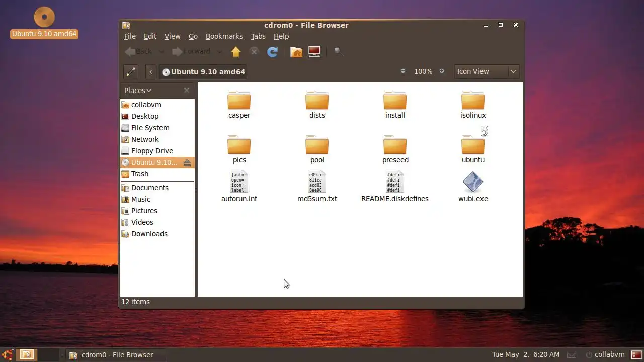
Task: Open the Go menu
Action: pyautogui.click(x=193, y=36)
